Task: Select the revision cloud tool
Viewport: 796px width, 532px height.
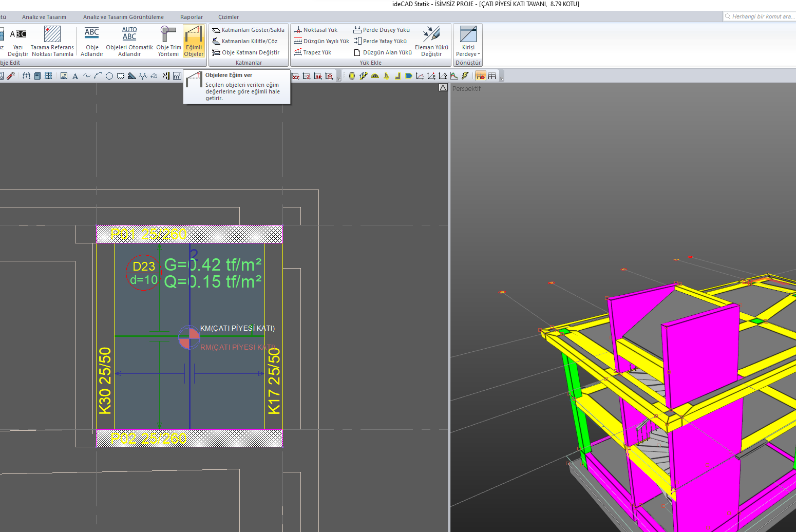Action: click(x=121, y=76)
